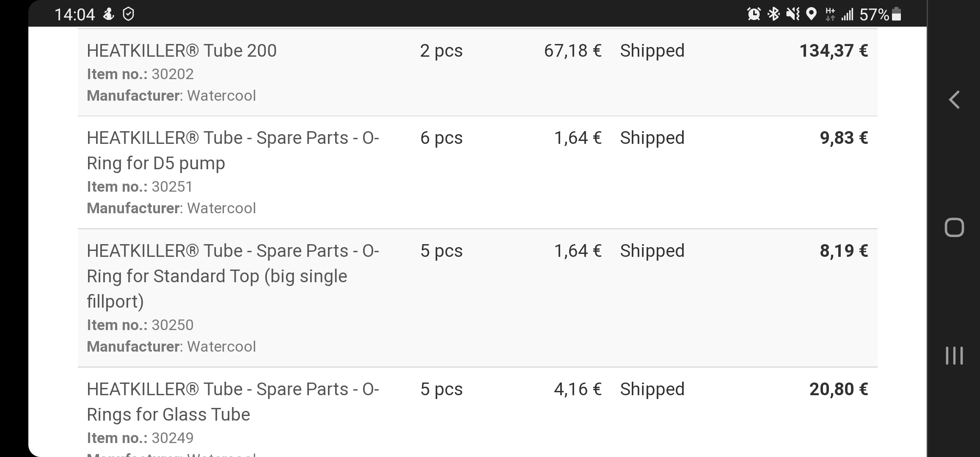Image resolution: width=980 pixels, height=457 pixels.
Task: Tap Shipped status for Tube 200 row
Action: (652, 51)
